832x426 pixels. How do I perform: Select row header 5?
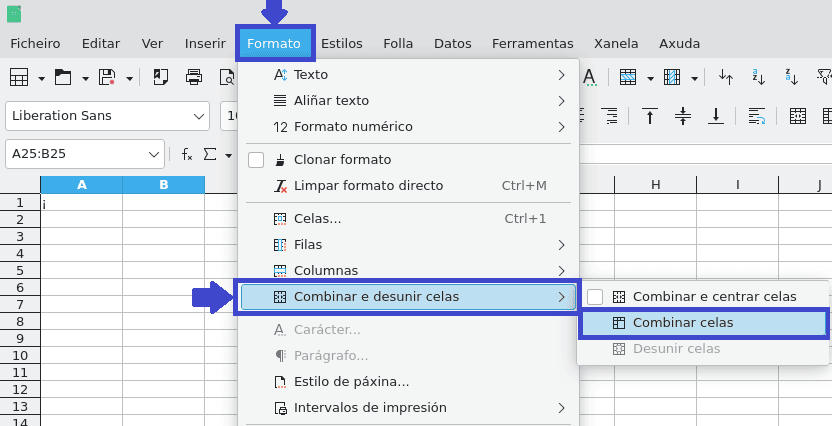20,271
